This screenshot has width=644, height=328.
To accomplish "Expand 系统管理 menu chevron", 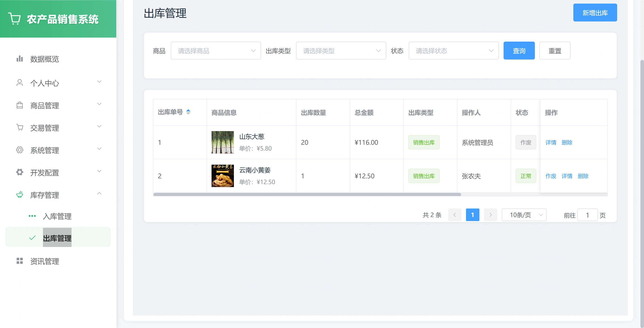I will [x=99, y=149].
